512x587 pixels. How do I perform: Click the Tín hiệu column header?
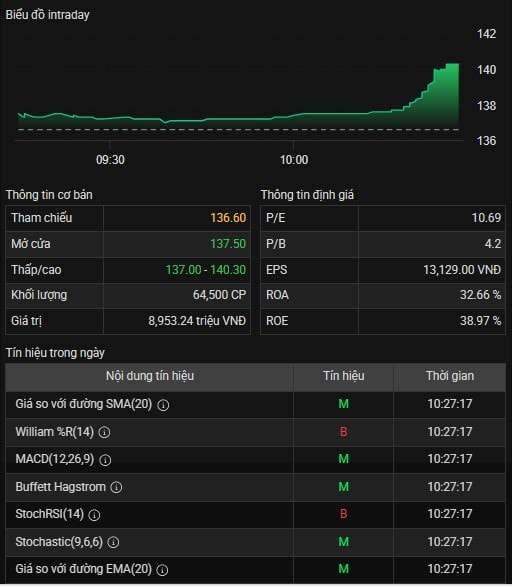coord(344,376)
